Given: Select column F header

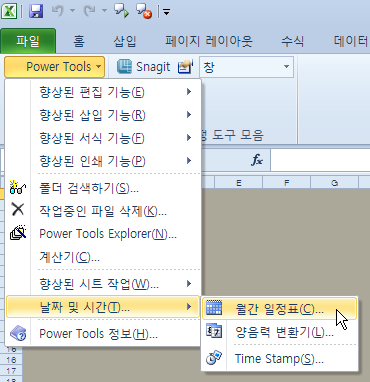Looking at the screenshot, I should (x=287, y=183).
